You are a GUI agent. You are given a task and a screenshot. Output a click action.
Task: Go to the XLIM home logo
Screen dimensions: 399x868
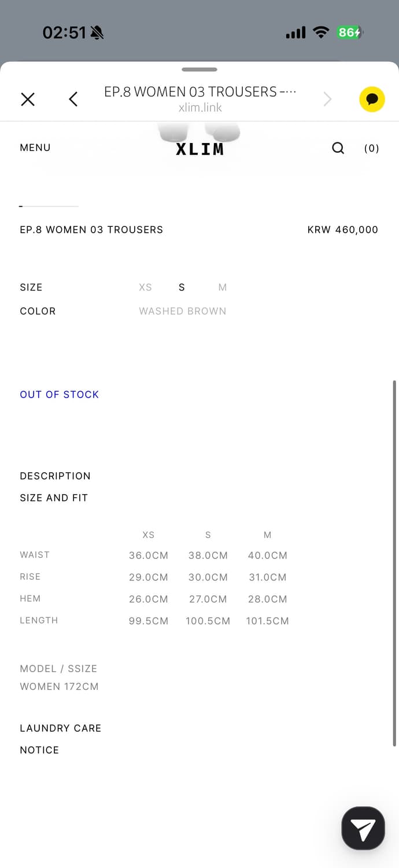[199, 149]
